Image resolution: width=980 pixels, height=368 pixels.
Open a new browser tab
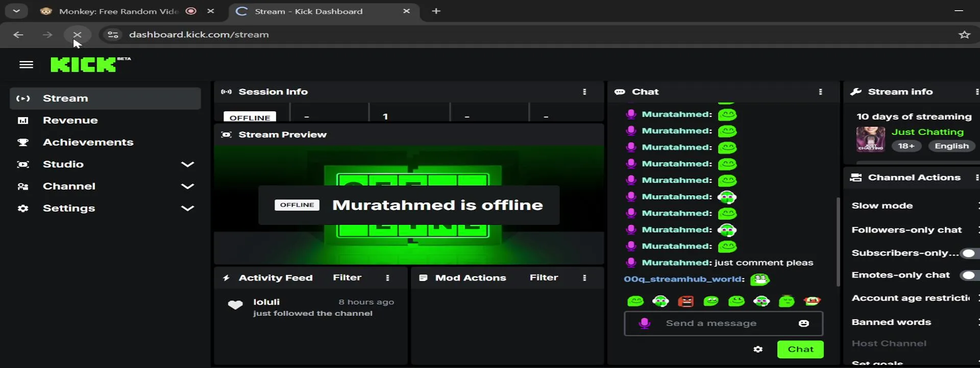[436, 11]
